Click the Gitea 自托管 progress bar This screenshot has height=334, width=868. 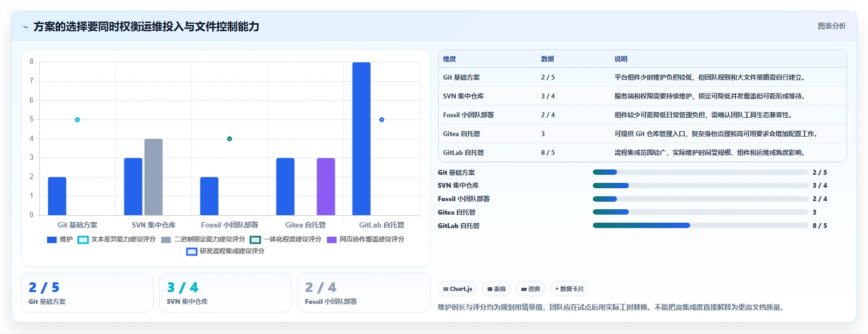tap(700, 212)
